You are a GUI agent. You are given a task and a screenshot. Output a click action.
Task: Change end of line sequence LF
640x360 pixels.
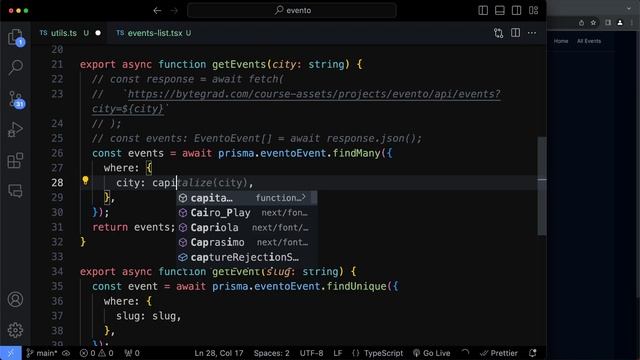[338, 353]
